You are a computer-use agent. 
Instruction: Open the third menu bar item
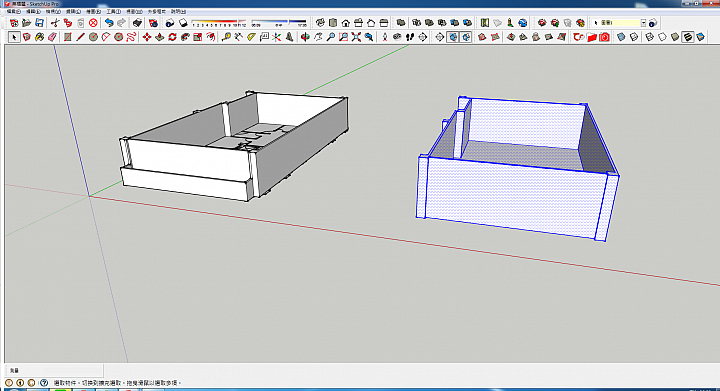pos(53,11)
